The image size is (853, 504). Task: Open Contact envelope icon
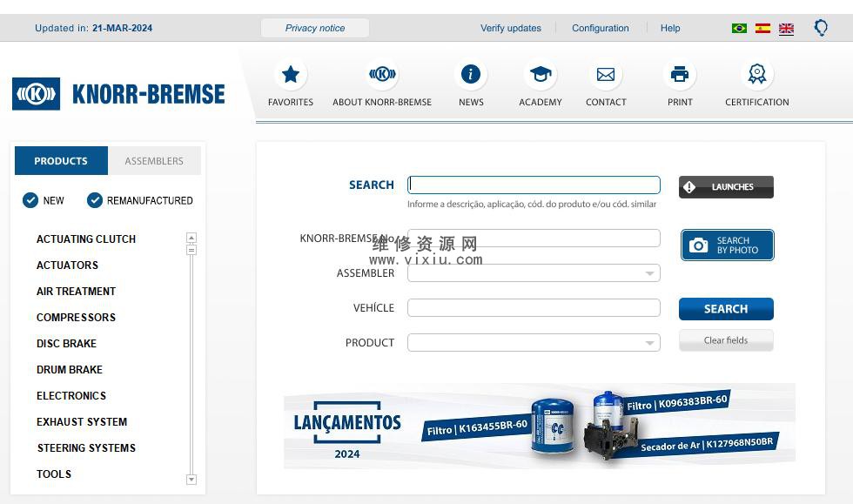(606, 74)
